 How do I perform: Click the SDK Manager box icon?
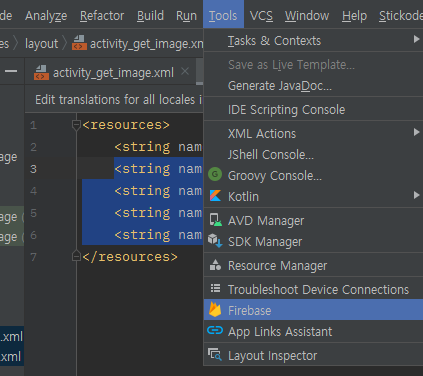(x=215, y=241)
